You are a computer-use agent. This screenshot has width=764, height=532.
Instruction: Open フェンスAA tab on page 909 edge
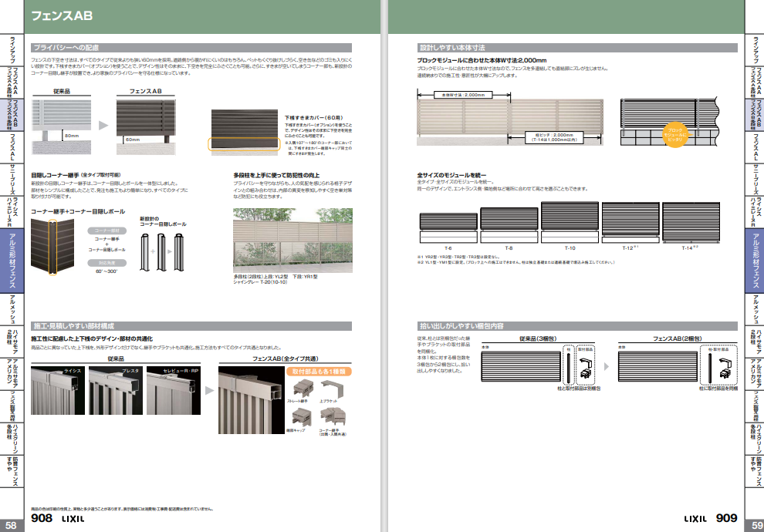pyautogui.click(x=754, y=82)
